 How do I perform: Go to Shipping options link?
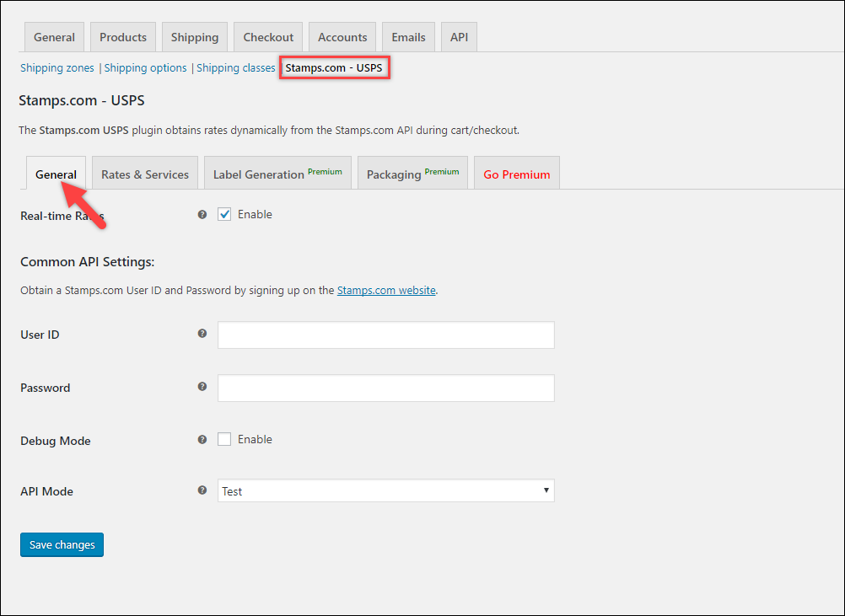point(146,68)
